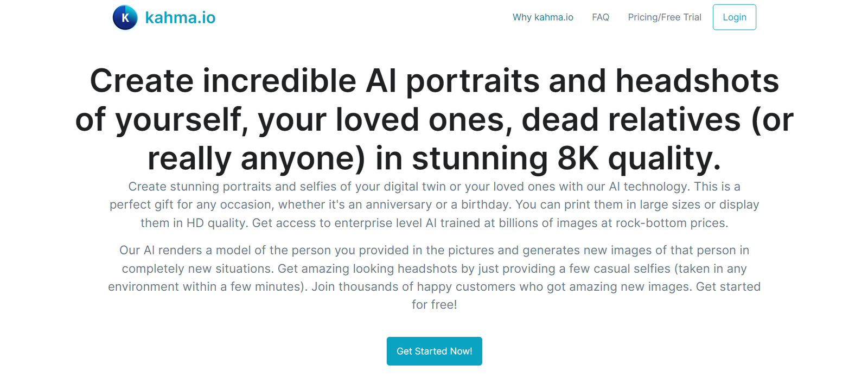Open the Why kahma.io nav link
The image size is (868, 390).
[542, 17]
